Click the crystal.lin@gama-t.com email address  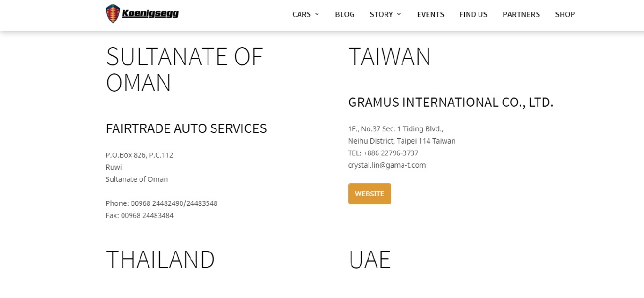coord(387,165)
